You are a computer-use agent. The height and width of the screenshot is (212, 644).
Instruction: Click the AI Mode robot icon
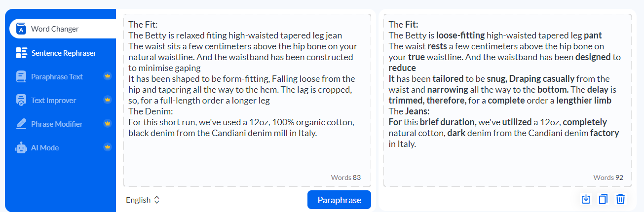tap(21, 147)
